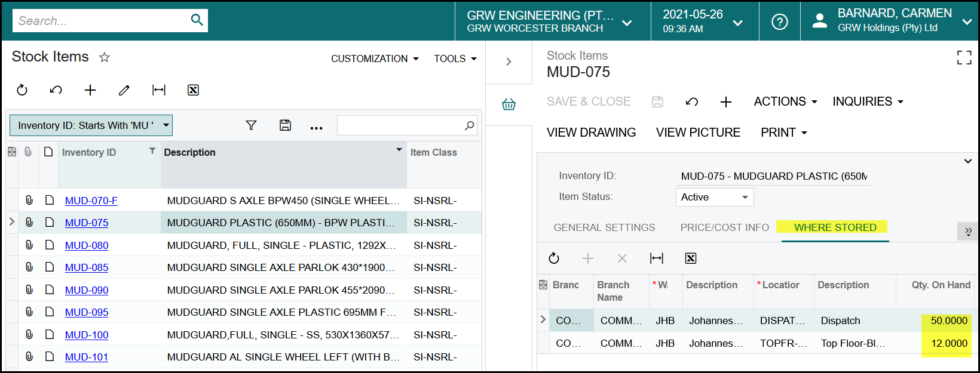
Task: Open the shopping basket icon
Action: pyautogui.click(x=509, y=104)
